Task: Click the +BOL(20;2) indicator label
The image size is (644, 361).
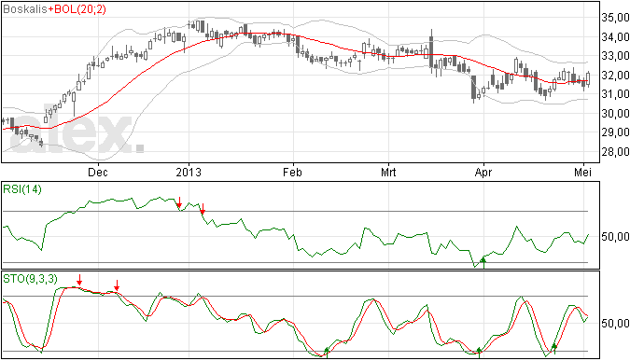Action: coord(77,9)
